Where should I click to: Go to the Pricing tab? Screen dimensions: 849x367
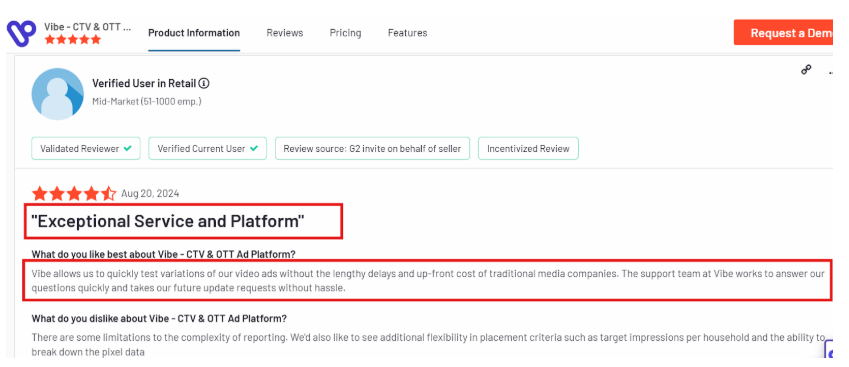pyautogui.click(x=345, y=33)
